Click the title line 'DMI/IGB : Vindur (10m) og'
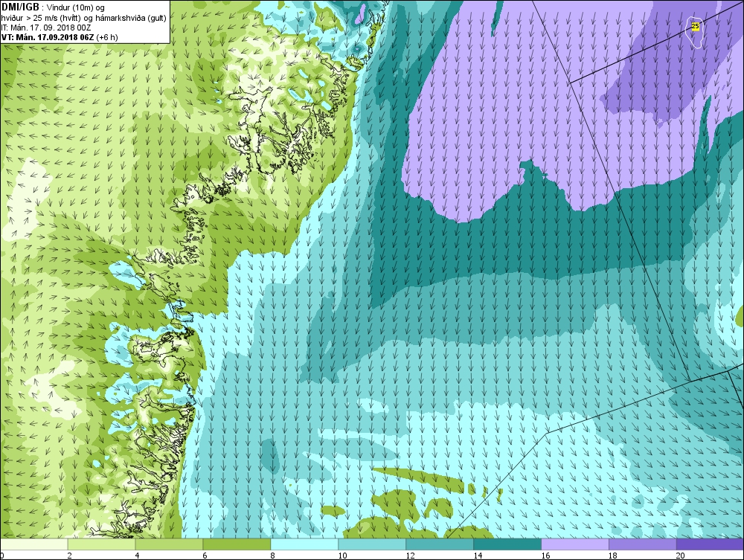This screenshot has width=744, height=560. click(53, 7)
